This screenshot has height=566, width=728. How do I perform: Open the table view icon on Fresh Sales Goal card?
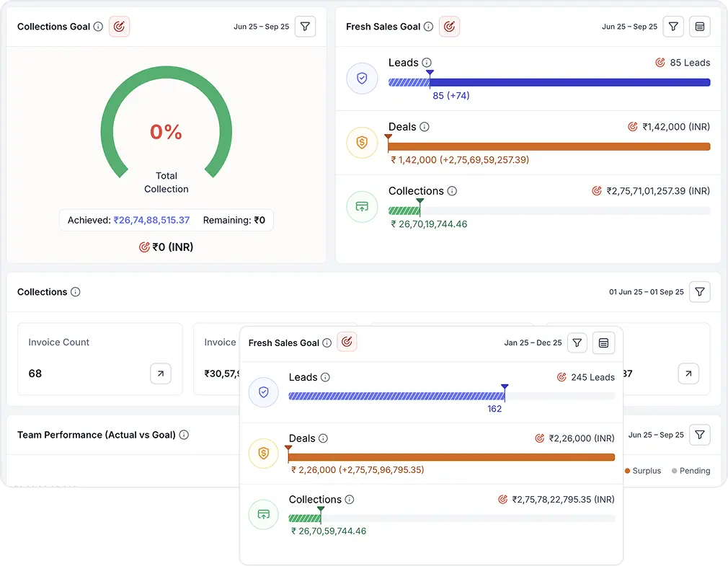pos(699,27)
